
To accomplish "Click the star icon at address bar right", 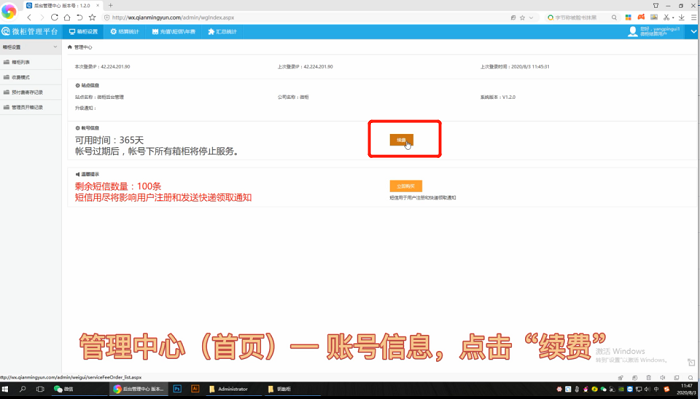I will (x=522, y=17).
